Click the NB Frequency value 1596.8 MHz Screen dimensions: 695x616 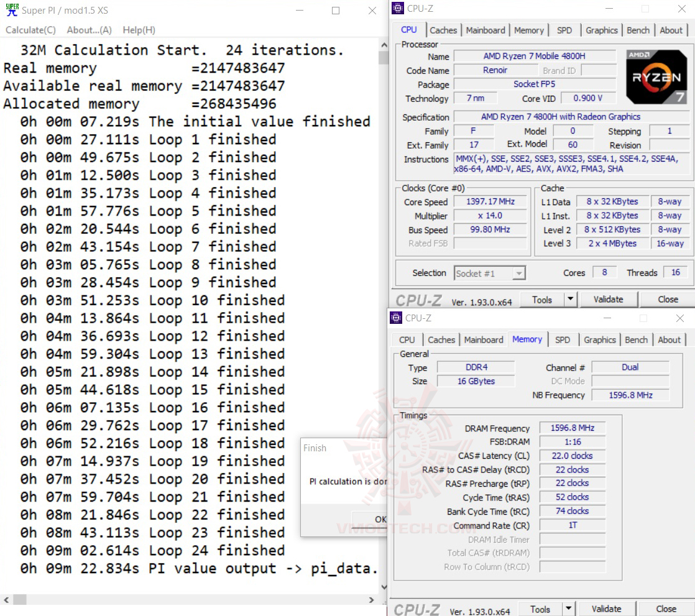(630, 395)
